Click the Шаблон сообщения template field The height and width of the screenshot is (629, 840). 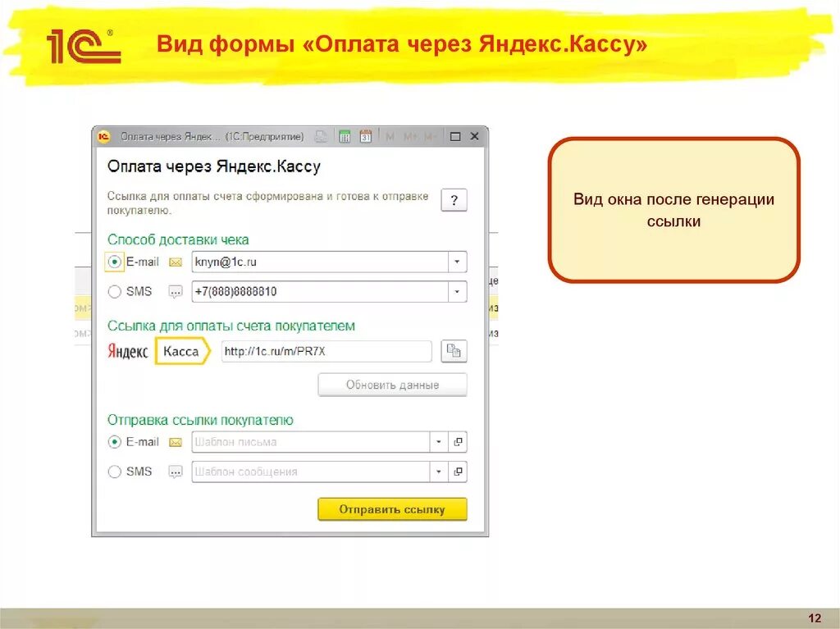pyautogui.click(x=311, y=472)
